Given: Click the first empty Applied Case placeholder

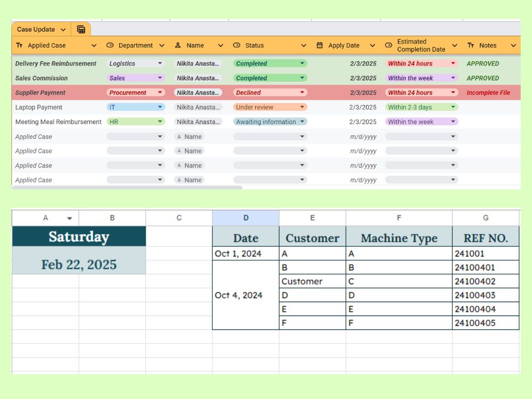Looking at the screenshot, I should tap(34, 137).
